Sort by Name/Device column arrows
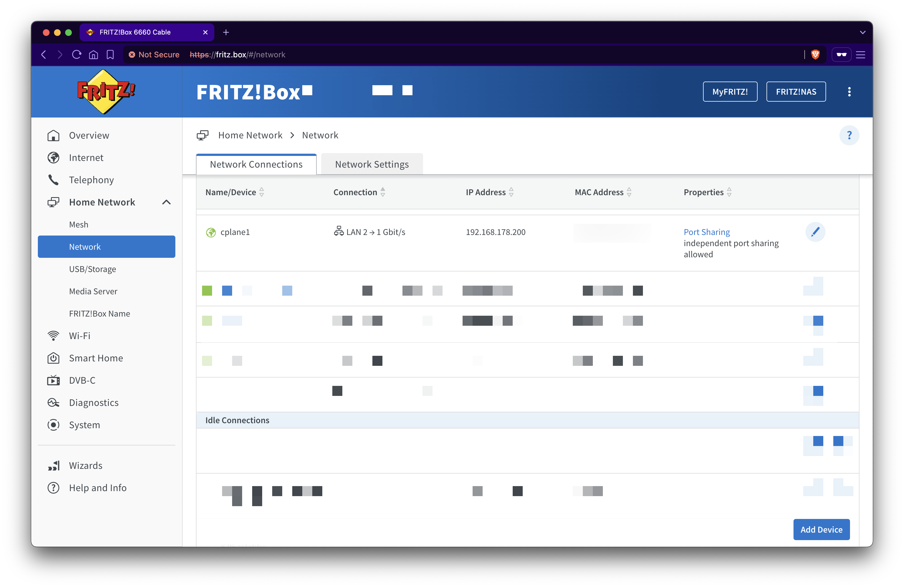 tap(262, 192)
